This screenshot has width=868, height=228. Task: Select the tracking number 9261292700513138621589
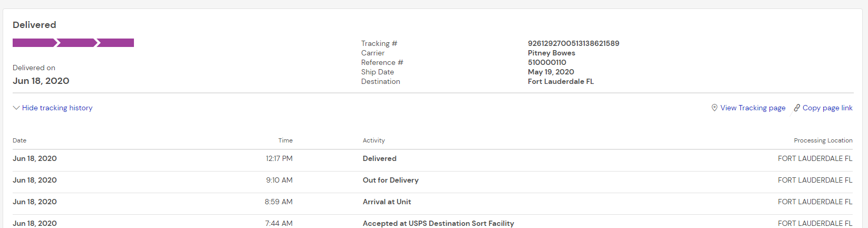(x=573, y=43)
